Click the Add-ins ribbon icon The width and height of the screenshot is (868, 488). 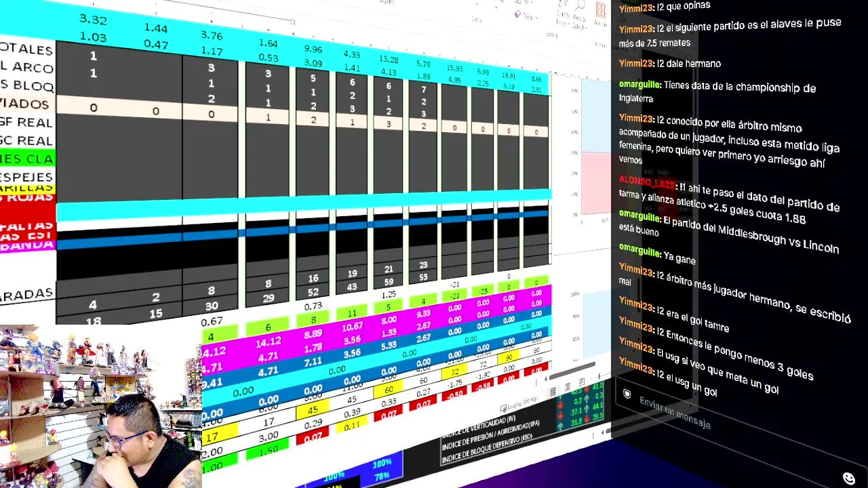[601, 12]
